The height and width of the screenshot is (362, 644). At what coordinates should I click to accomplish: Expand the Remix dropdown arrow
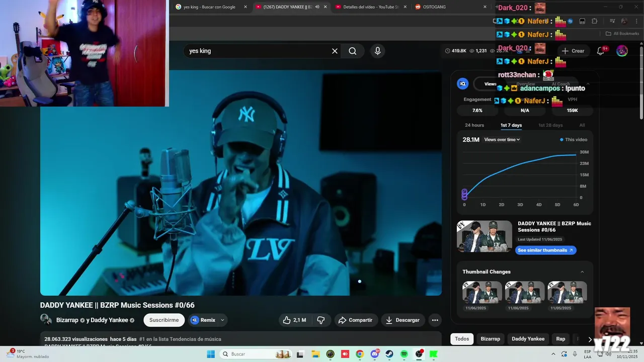(222, 320)
